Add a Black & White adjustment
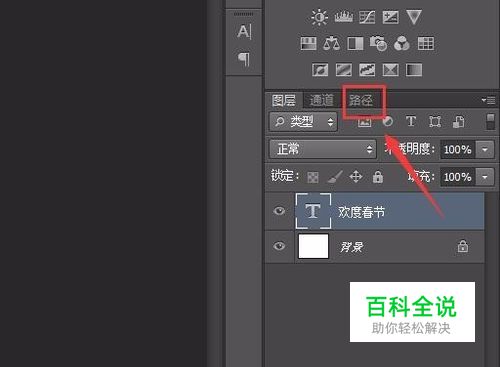 (355, 43)
